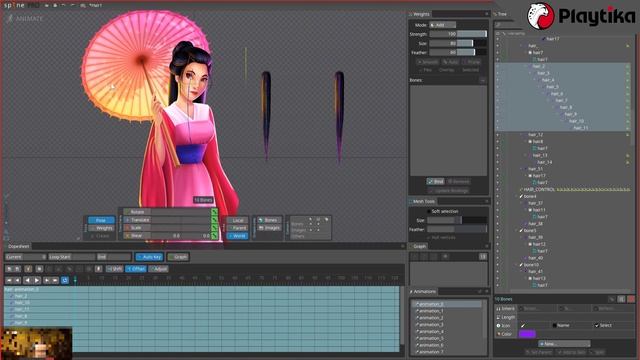Set axes to Parent
The image size is (640, 360).
pyautogui.click(x=238, y=228)
